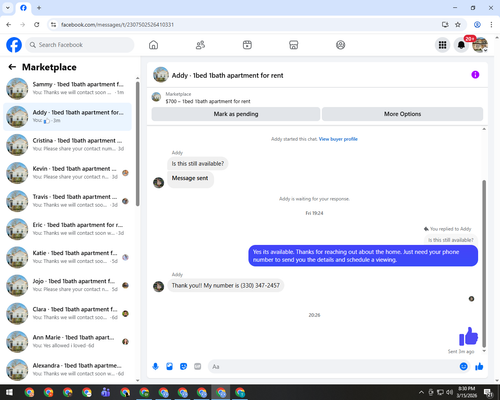Click the install/cast icon in the address bar

445,24
